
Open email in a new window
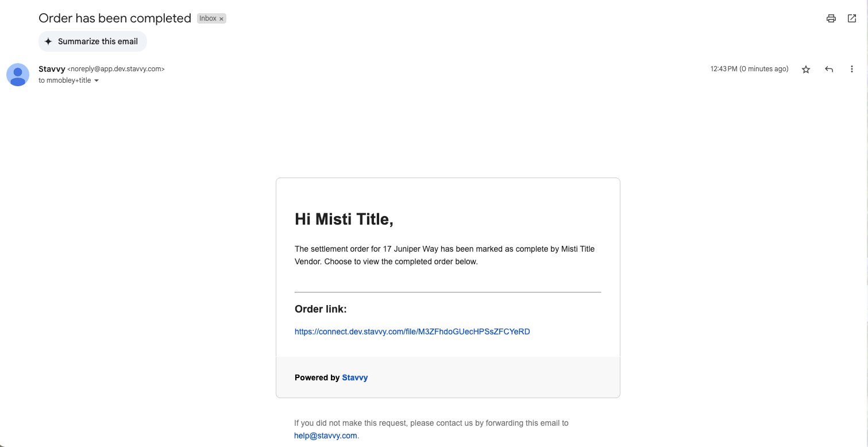pyautogui.click(x=852, y=18)
